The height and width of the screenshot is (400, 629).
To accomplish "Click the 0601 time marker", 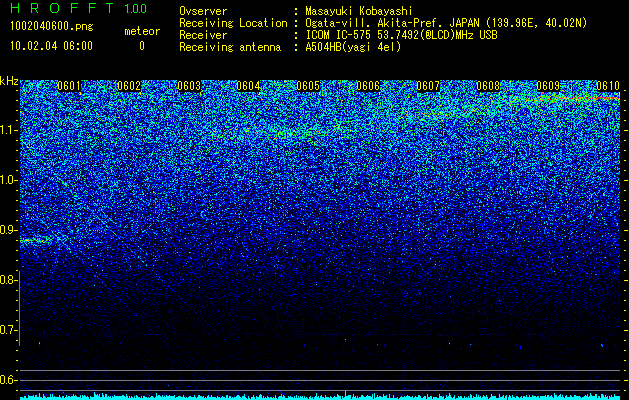I will pyautogui.click(x=69, y=86).
